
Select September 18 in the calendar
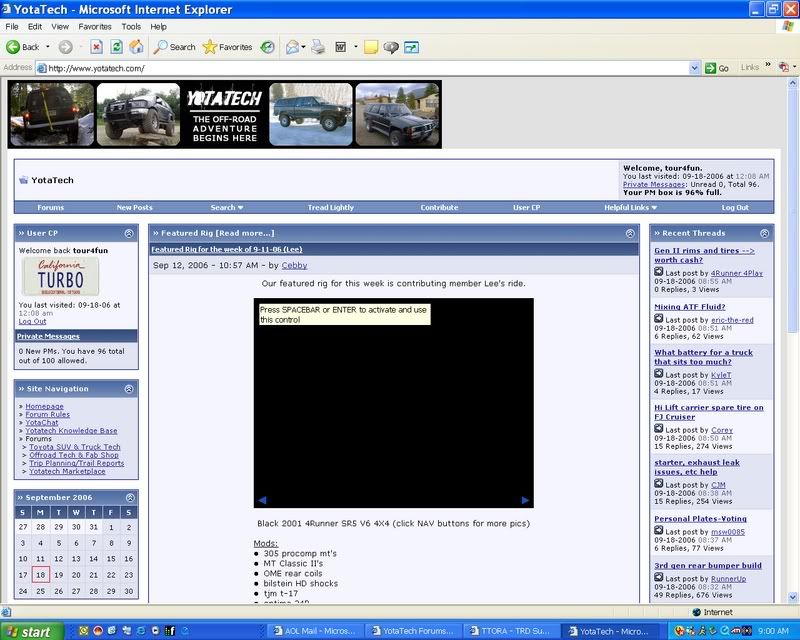click(40, 575)
